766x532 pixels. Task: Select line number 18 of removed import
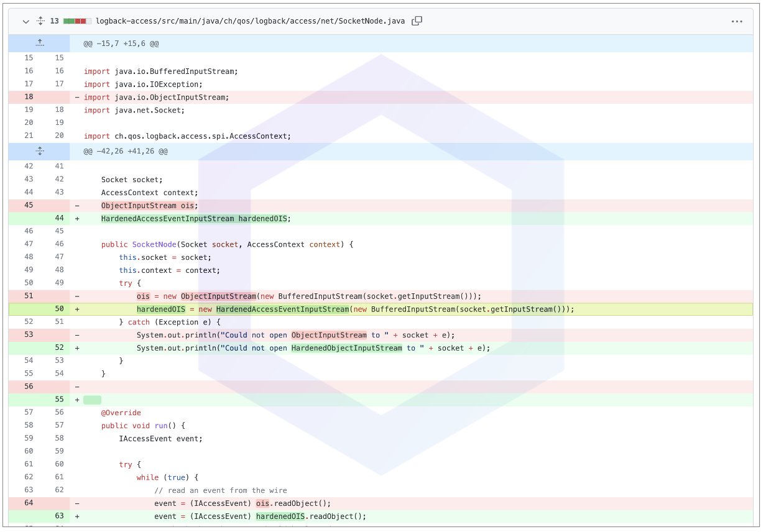[29, 97]
